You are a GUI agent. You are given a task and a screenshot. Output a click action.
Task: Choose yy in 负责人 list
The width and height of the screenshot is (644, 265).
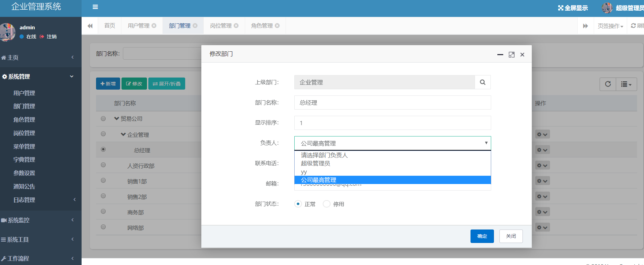(x=392, y=172)
